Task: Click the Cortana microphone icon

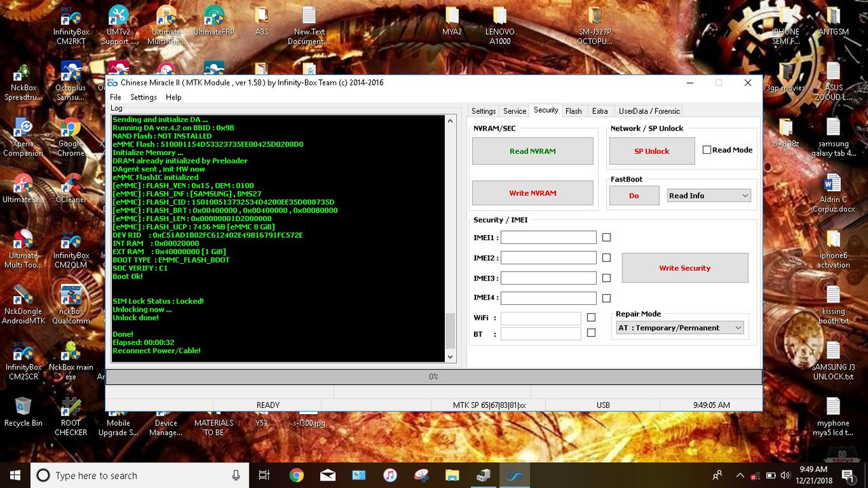Action: (236, 475)
